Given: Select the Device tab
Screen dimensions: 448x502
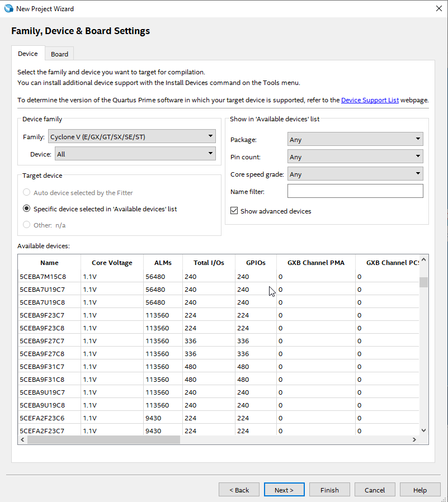Looking at the screenshot, I should click(28, 54).
